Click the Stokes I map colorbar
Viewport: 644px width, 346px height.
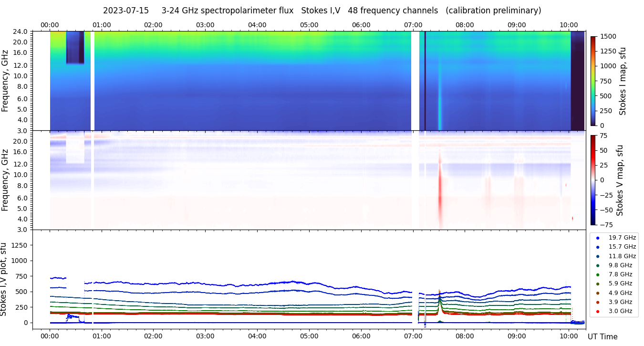pos(593,81)
